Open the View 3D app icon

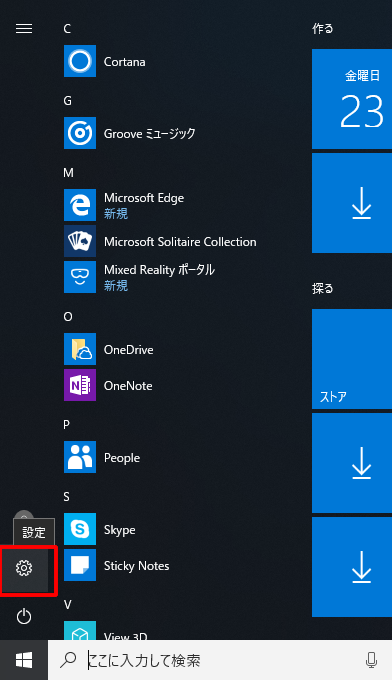pos(80,631)
